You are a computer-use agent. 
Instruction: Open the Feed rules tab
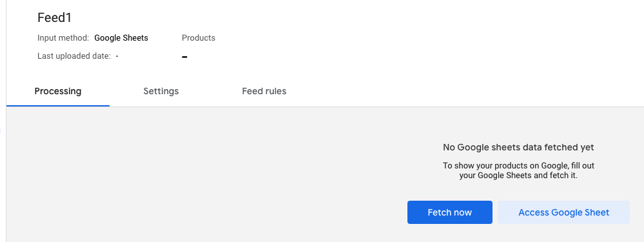click(x=264, y=91)
